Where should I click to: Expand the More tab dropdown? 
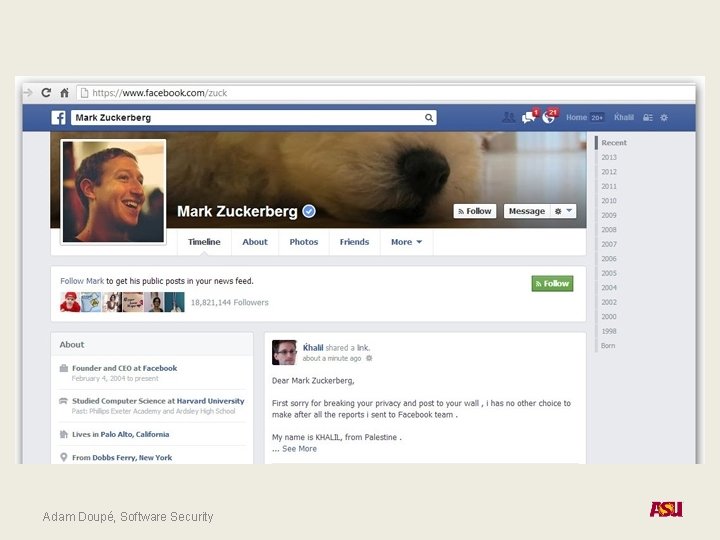pyautogui.click(x=406, y=242)
